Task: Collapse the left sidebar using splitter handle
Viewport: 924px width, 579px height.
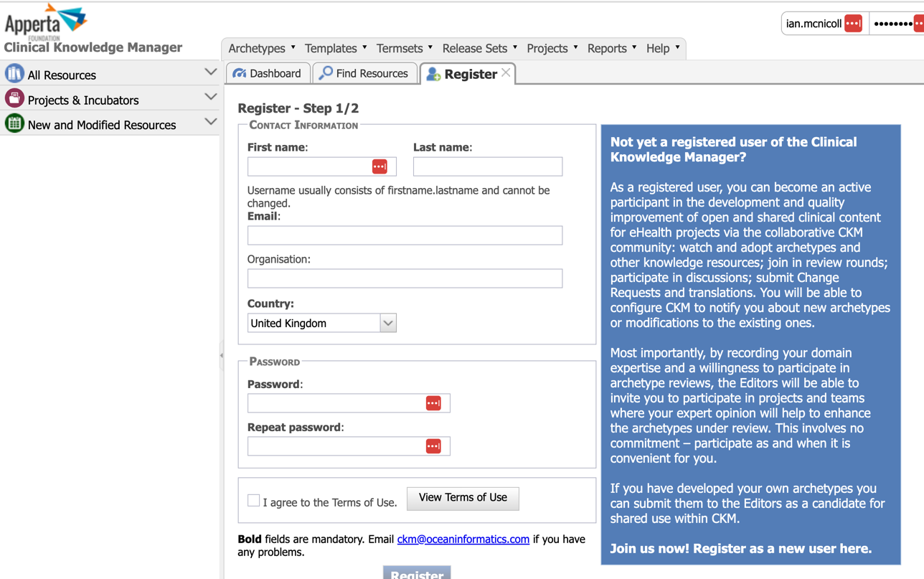Action: (x=222, y=355)
